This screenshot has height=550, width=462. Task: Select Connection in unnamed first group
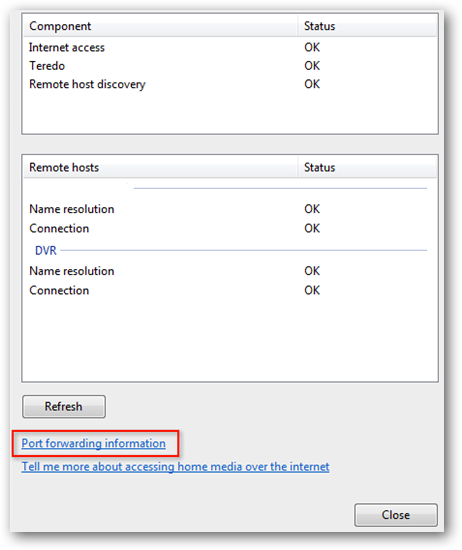(230, 228)
